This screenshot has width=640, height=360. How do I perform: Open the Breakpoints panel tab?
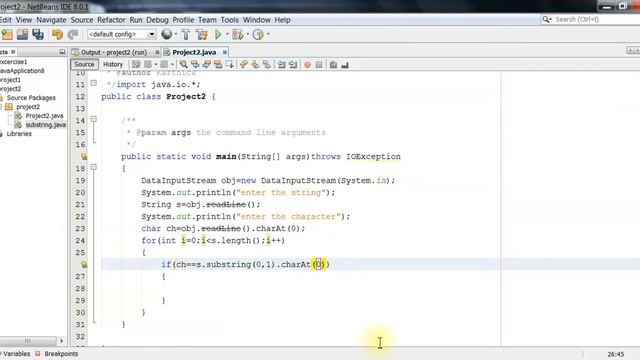coord(61,354)
